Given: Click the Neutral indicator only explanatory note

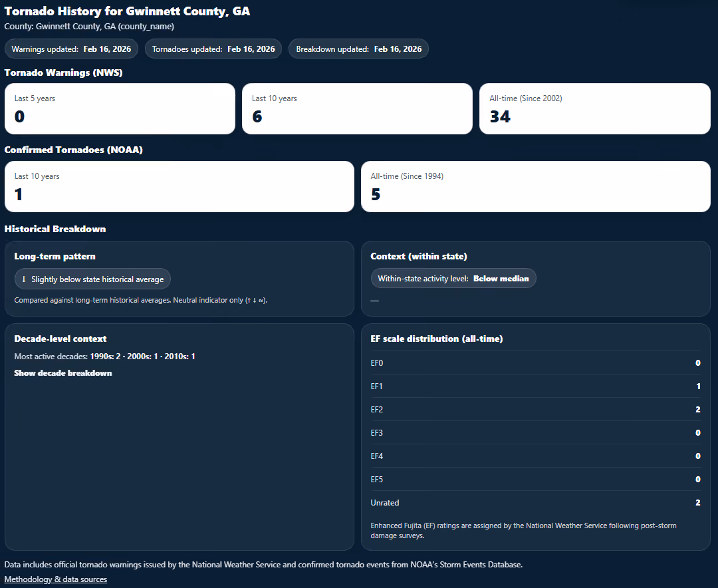Looking at the screenshot, I should point(140,300).
